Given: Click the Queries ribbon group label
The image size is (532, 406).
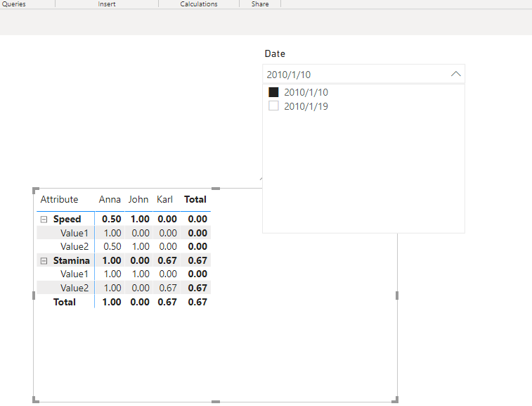Looking at the screenshot, I should point(13,4).
